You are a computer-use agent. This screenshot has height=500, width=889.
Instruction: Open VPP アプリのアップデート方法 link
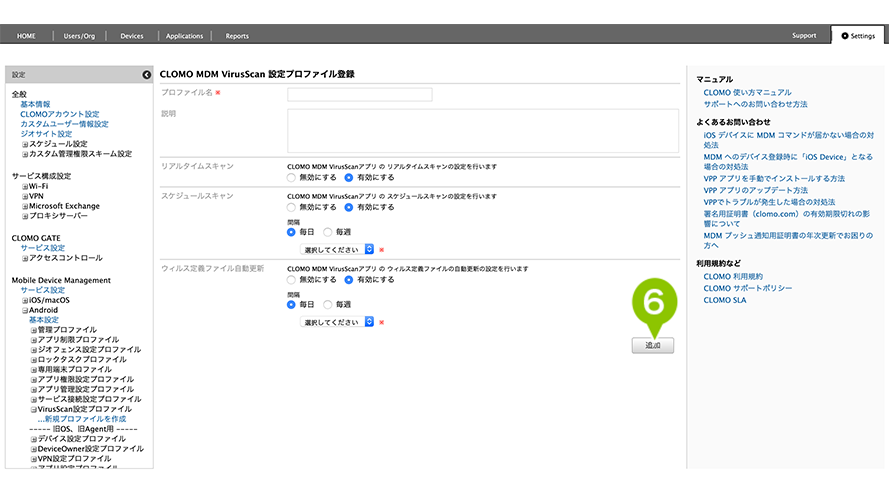756,190
